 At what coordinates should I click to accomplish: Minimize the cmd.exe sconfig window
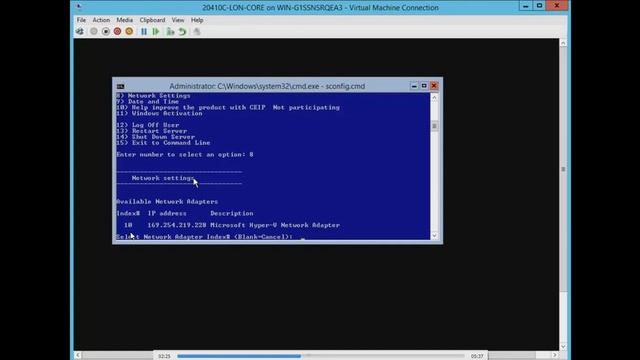(414, 86)
